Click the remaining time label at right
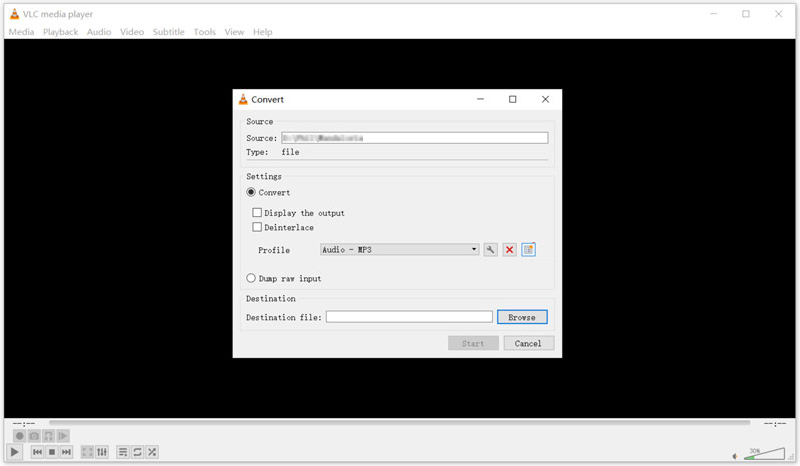 (x=774, y=423)
